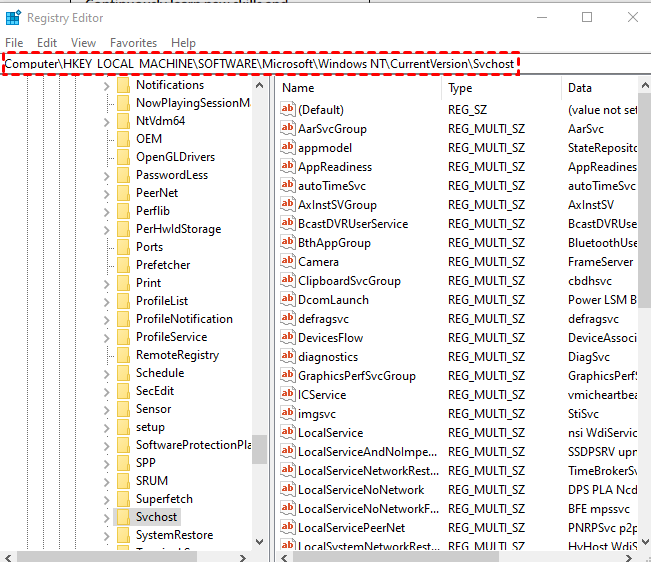Screen dimensions: 651x562
Task: Expand the PasswordLess key
Action: coord(107,176)
